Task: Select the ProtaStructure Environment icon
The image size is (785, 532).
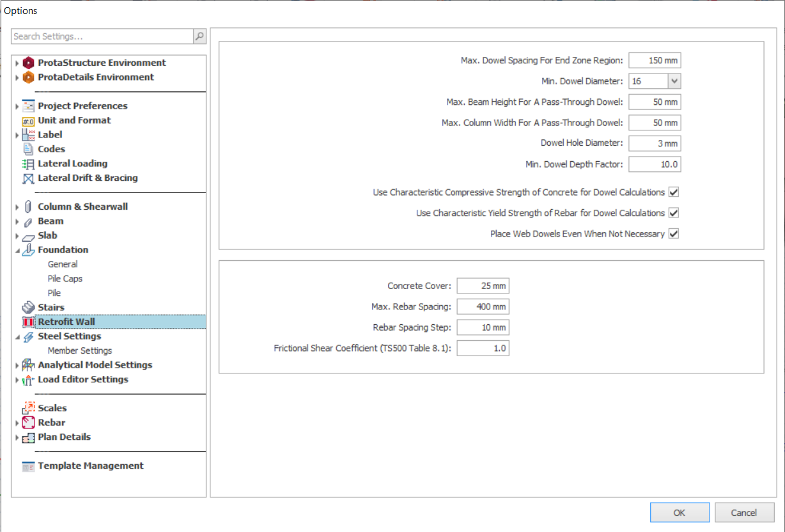Action: pos(28,63)
